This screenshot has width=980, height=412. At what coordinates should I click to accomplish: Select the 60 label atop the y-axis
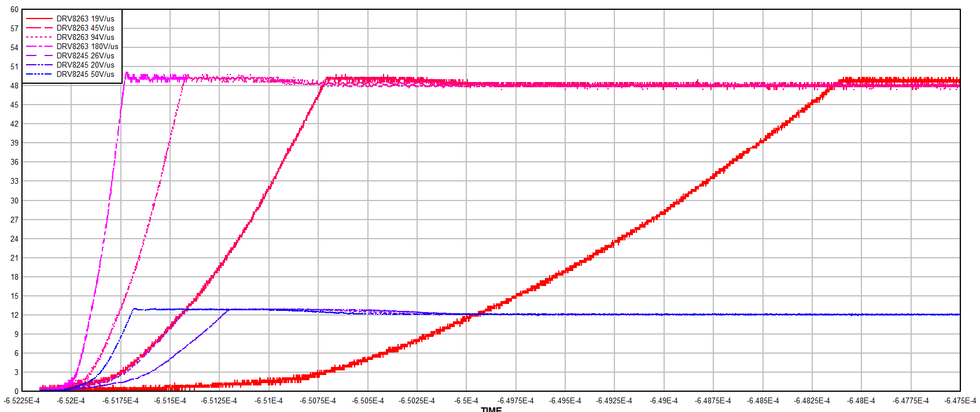[x=14, y=9]
